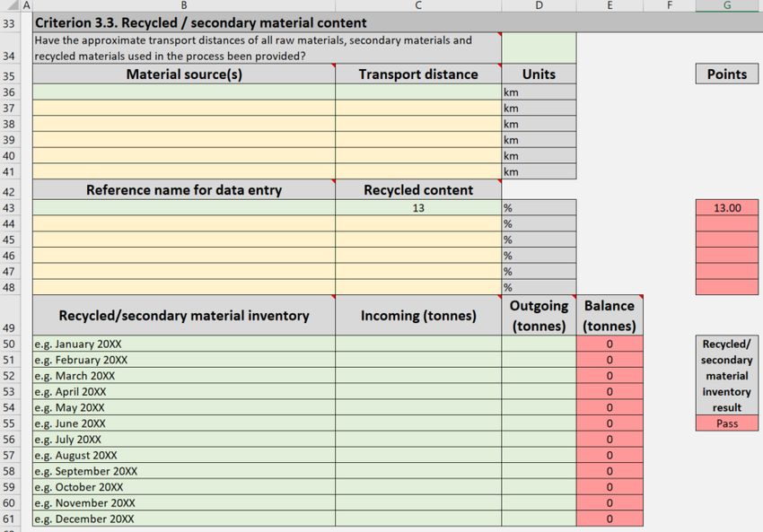Click the Balance (tonnes) header cell
Screen dimensions: 763x532
[610, 315]
